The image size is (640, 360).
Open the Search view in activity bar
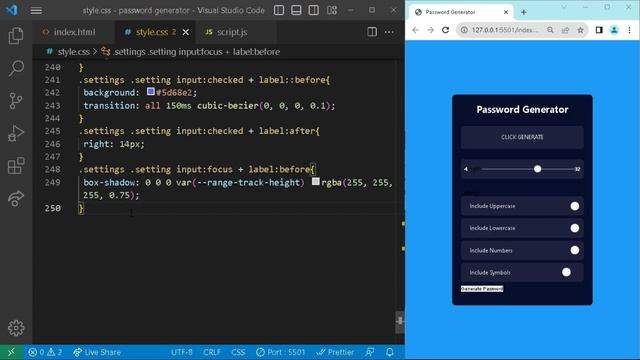(x=16, y=68)
